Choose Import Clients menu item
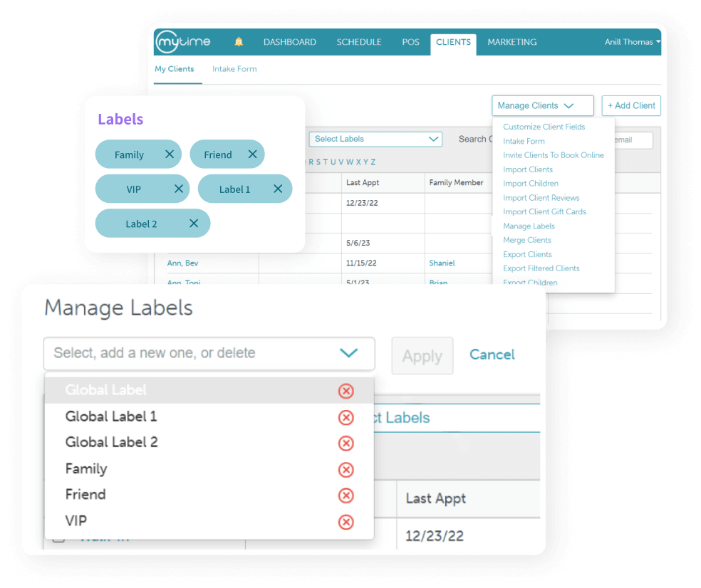The width and height of the screenshot is (701, 588). pos(528,169)
